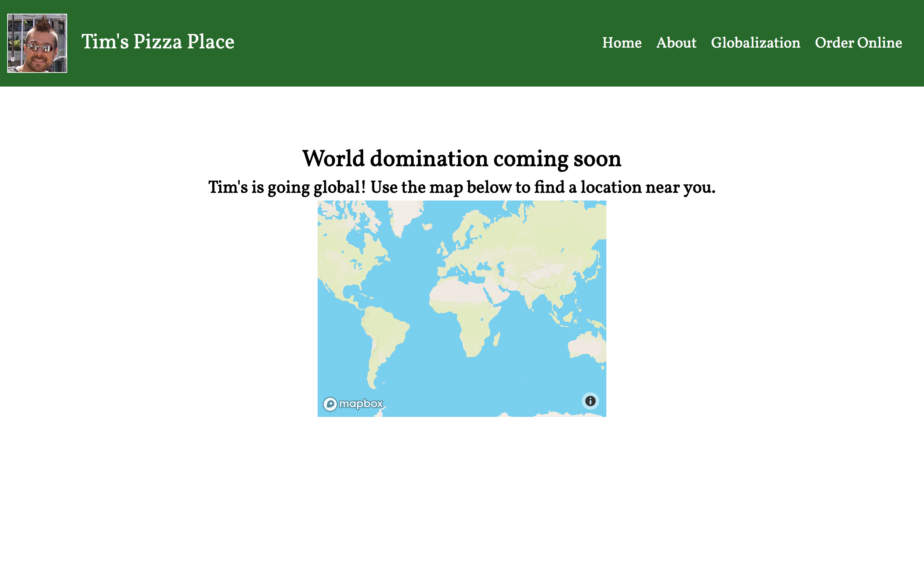Viewport: 924px width, 577px height.
Task: Open the Home navigation link
Action: [622, 43]
